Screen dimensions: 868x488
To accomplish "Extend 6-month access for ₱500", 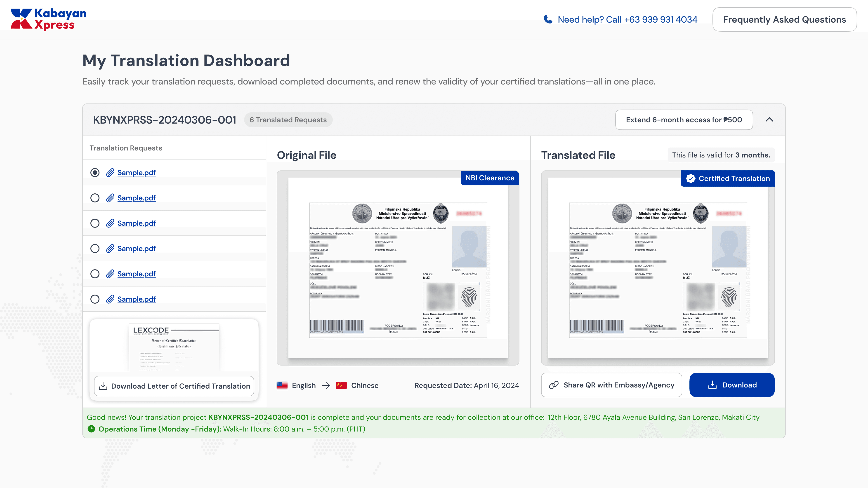I will pyautogui.click(x=684, y=120).
